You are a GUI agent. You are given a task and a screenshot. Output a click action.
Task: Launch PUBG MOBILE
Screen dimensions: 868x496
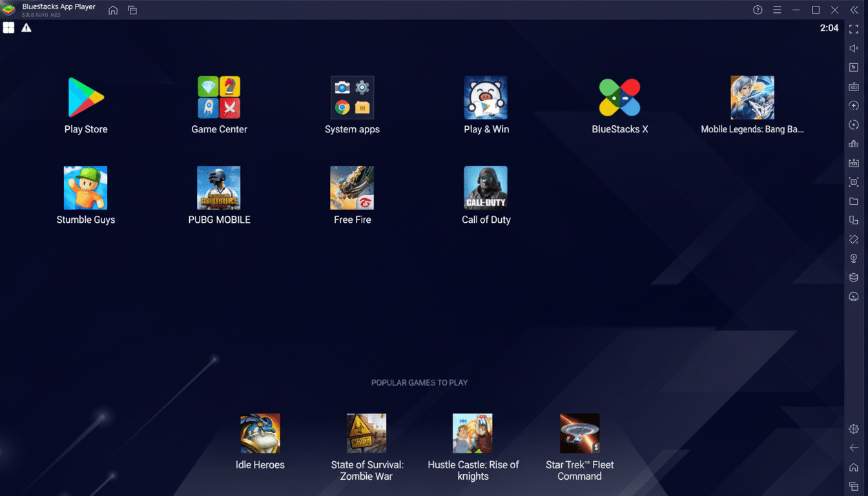coord(219,187)
